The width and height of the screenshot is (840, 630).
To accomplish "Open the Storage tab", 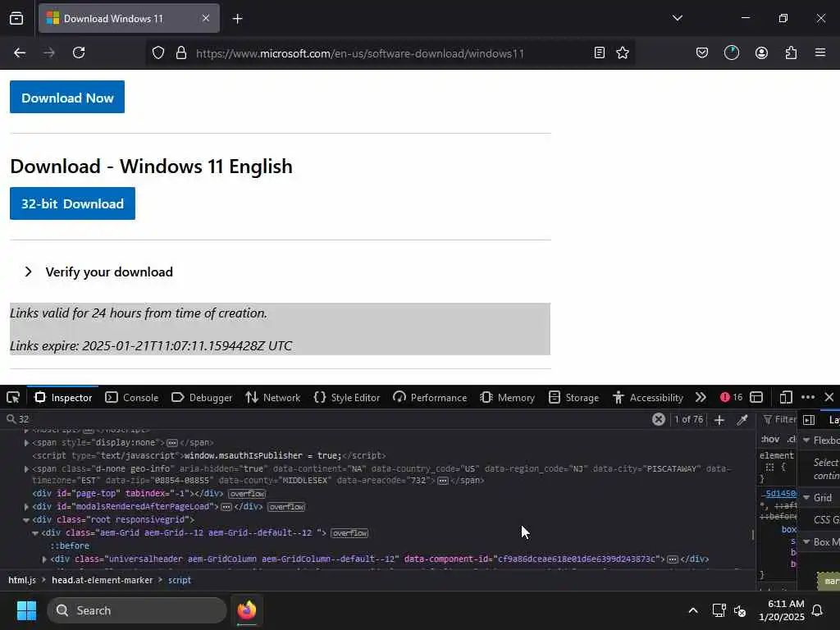I will click(x=573, y=398).
